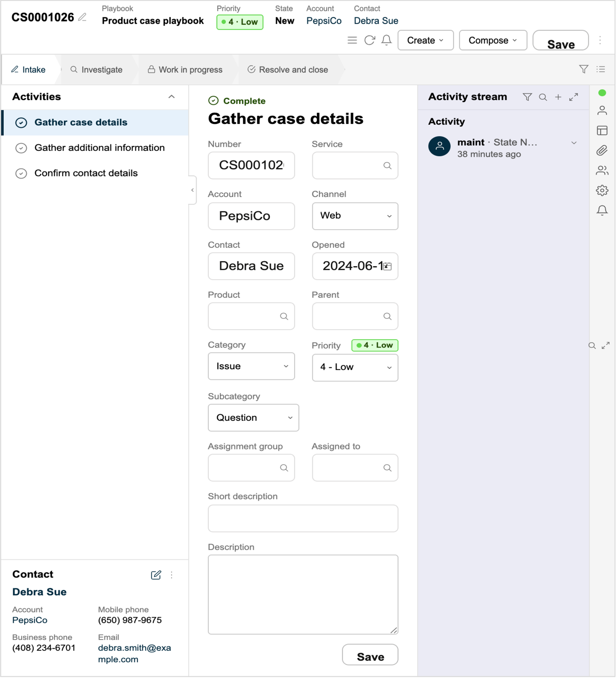Open header notification bell

point(387,40)
